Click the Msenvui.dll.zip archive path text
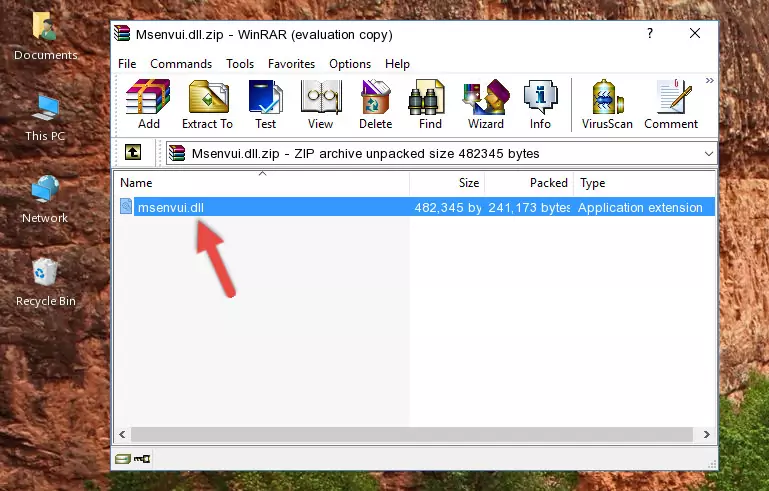 point(365,154)
